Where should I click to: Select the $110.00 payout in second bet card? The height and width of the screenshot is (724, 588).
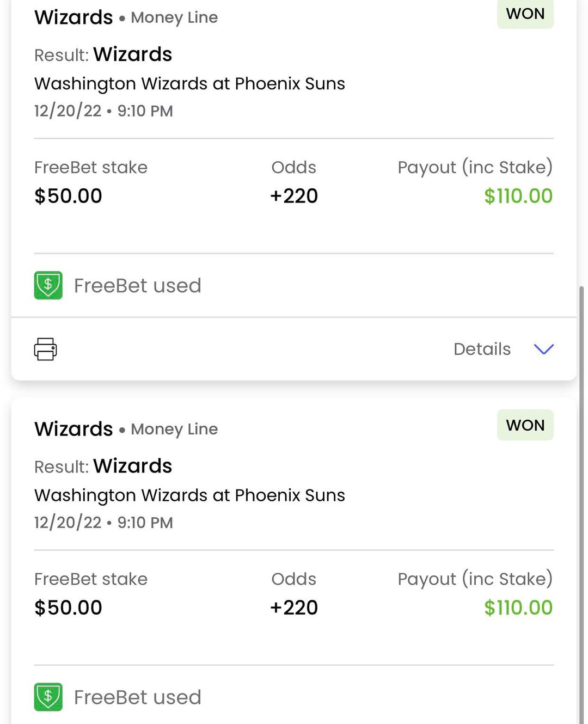tap(518, 608)
